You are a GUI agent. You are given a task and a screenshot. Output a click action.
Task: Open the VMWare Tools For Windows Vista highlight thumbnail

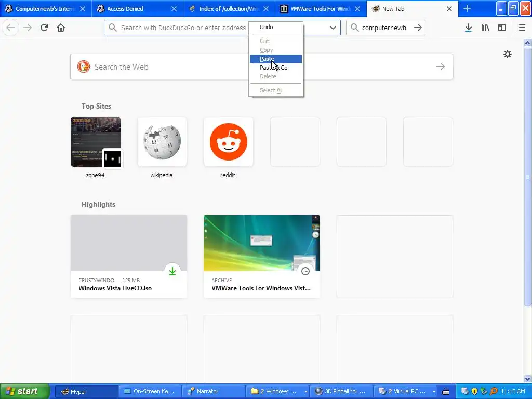pos(262,243)
